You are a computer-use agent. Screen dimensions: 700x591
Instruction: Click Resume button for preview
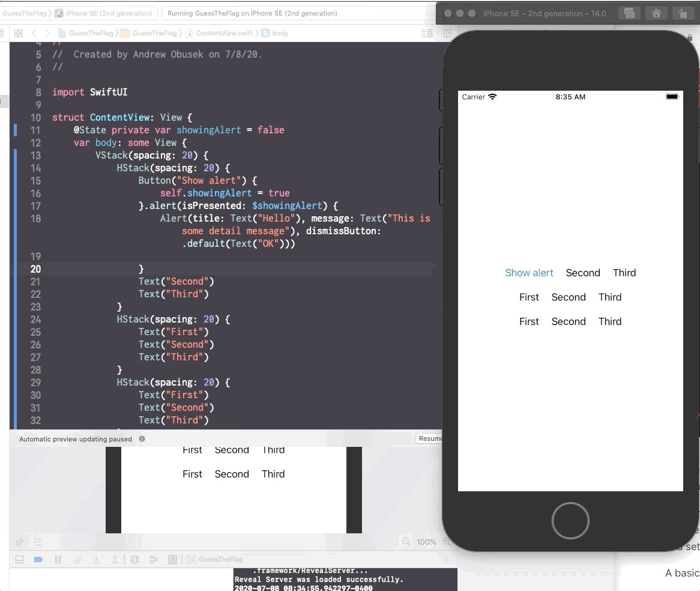[429, 438]
